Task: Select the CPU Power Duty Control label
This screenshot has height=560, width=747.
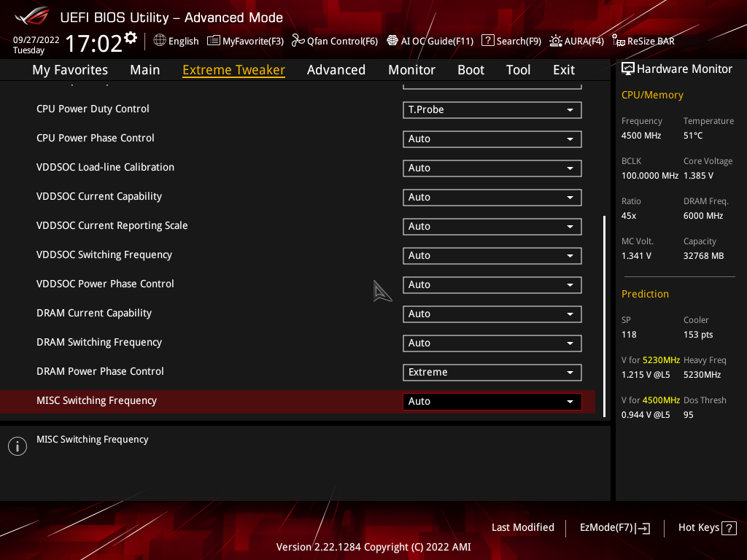Action: click(x=93, y=109)
